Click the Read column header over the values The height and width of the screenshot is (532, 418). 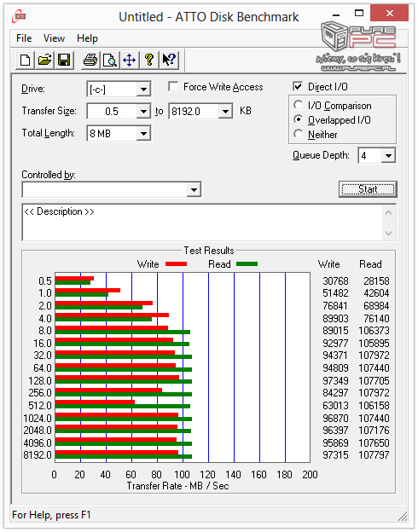(x=370, y=264)
